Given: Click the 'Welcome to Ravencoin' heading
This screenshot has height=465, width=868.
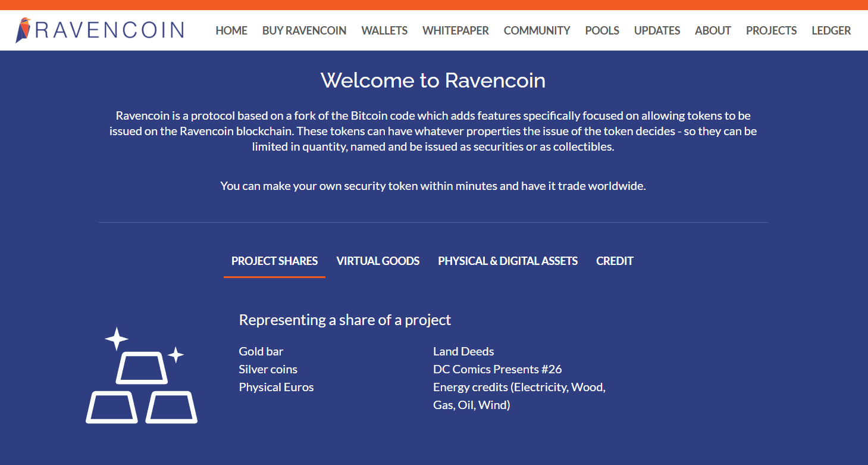Looking at the screenshot, I should point(433,80).
